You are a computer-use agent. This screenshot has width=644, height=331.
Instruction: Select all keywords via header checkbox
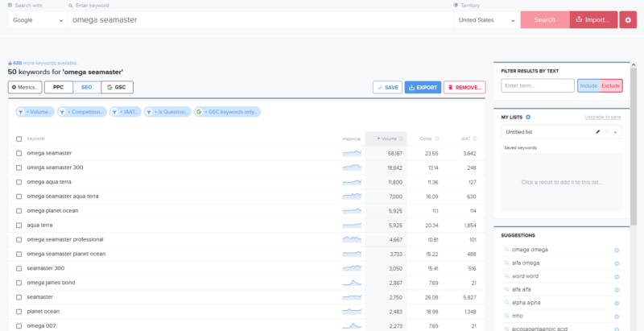tap(19, 139)
